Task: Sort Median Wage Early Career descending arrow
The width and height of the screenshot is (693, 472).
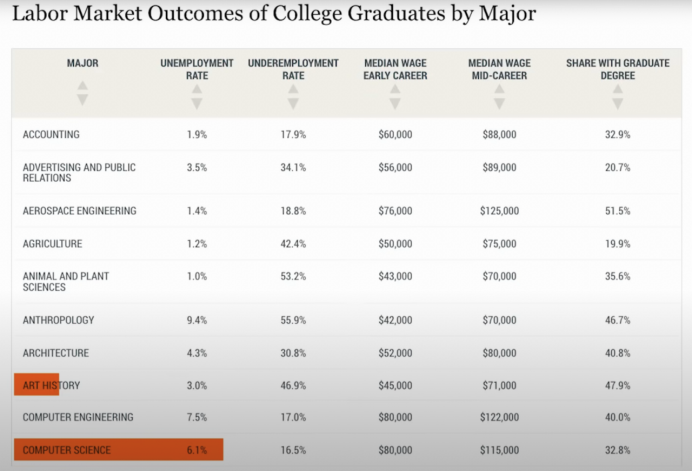Action: tap(395, 103)
